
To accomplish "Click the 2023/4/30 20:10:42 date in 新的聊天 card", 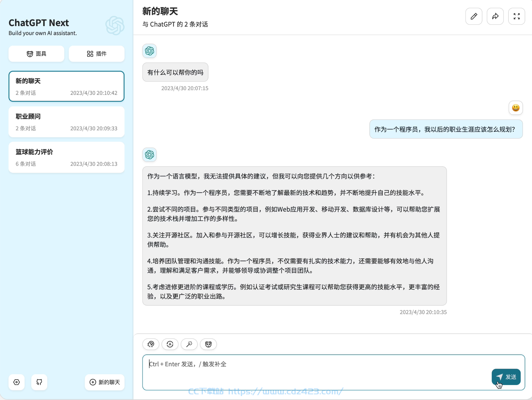I will pos(94,93).
